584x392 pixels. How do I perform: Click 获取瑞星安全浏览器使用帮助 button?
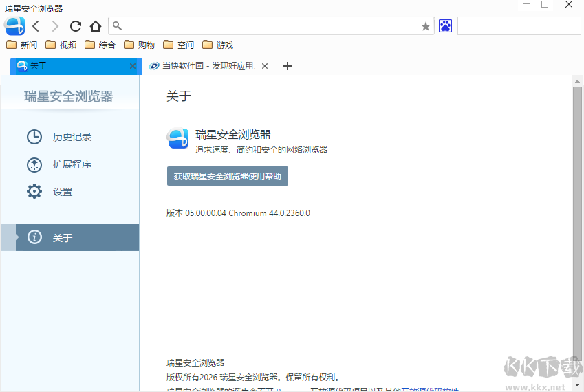click(x=228, y=176)
